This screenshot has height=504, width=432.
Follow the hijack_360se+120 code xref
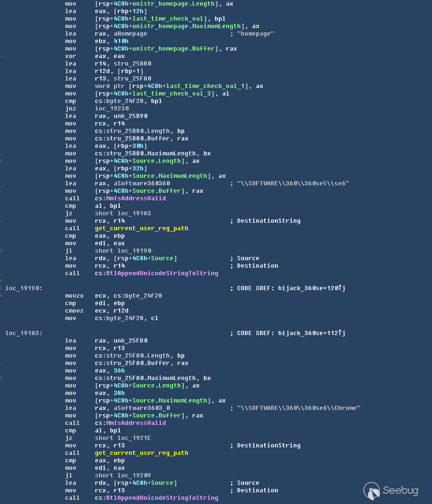[x=311, y=288]
